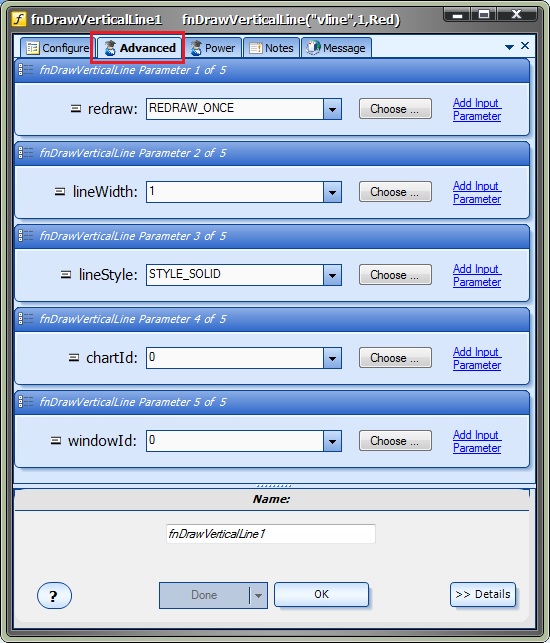550x643 pixels.
Task: Click the function icon in title bar
Action: 19,19
